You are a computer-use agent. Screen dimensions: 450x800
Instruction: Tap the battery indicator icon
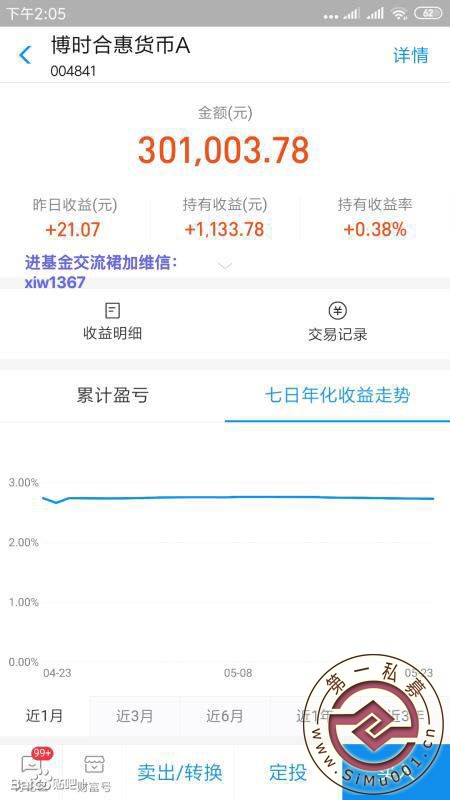click(428, 14)
